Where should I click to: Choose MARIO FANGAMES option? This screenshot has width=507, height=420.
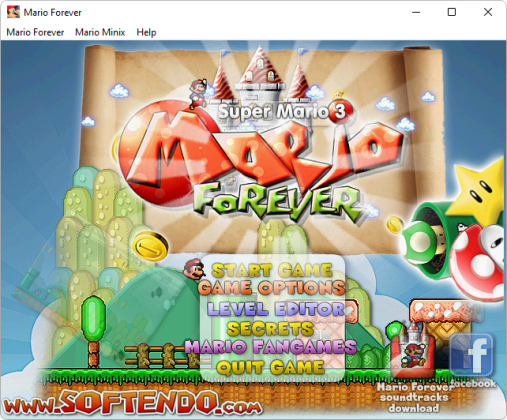tap(271, 347)
